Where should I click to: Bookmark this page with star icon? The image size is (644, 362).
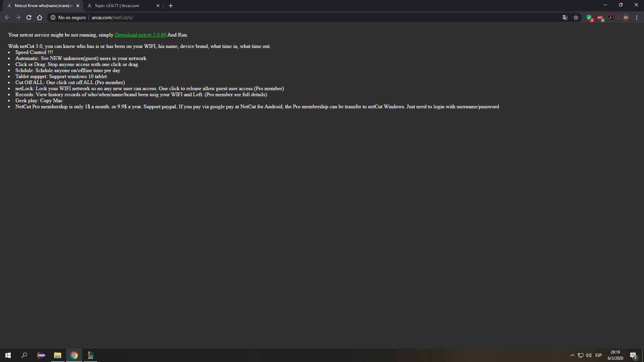coord(576,17)
